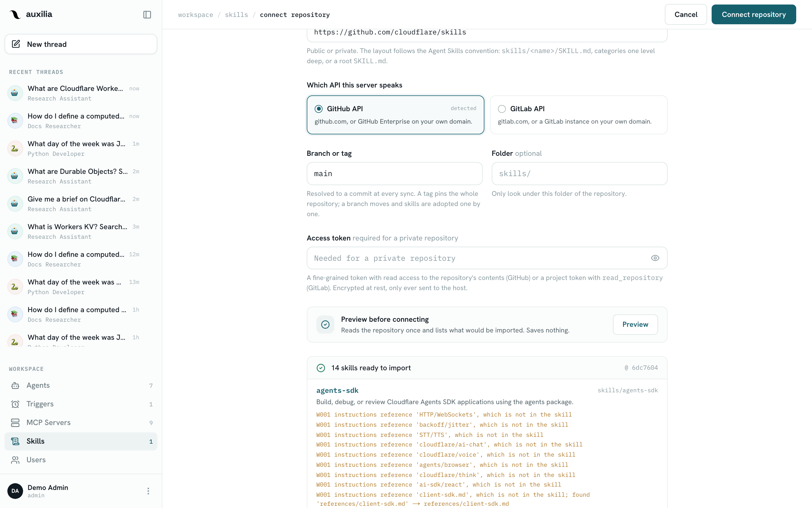Click the path 'skills/agents-sdk'
The height and width of the screenshot is (508, 812).
point(627,390)
